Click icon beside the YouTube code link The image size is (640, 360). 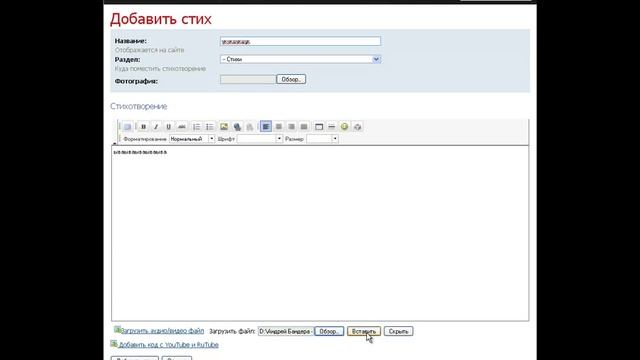(114, 344)
